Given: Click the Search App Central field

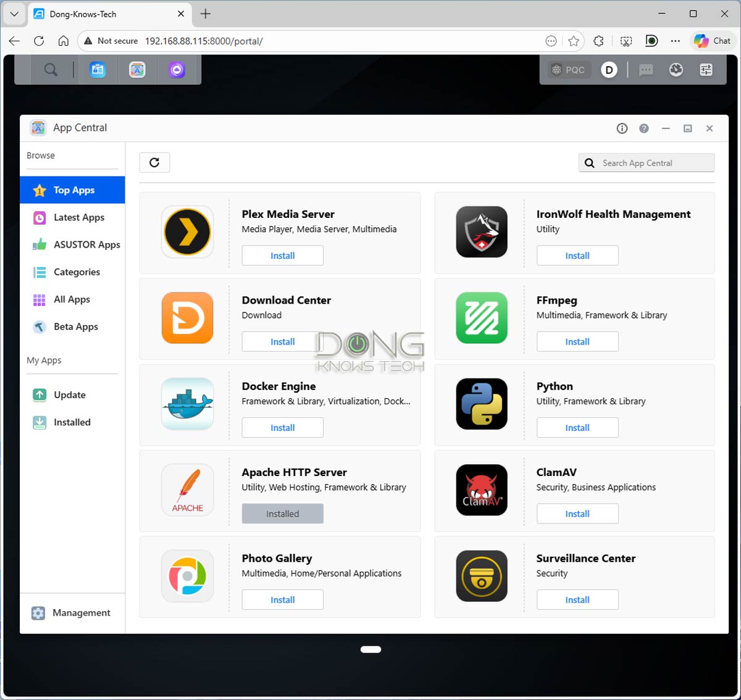Looking at the screenshot, I should click(646, 162).
